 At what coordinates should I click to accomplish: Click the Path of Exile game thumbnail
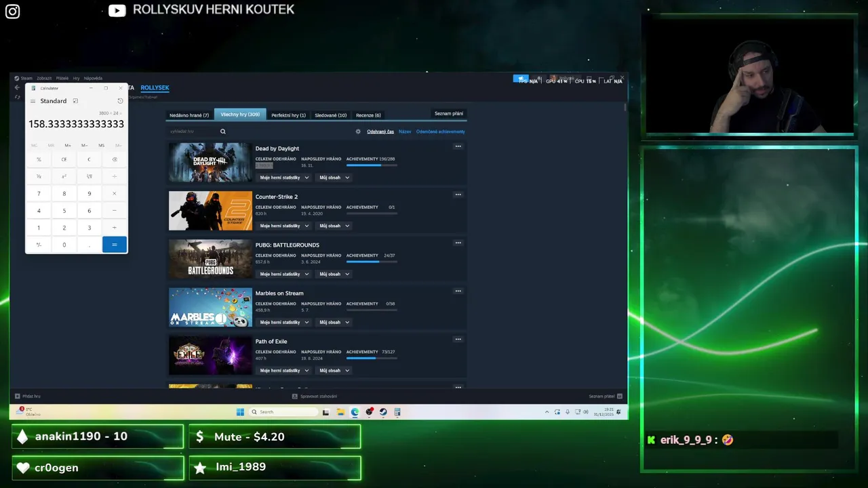coord(210,356)
